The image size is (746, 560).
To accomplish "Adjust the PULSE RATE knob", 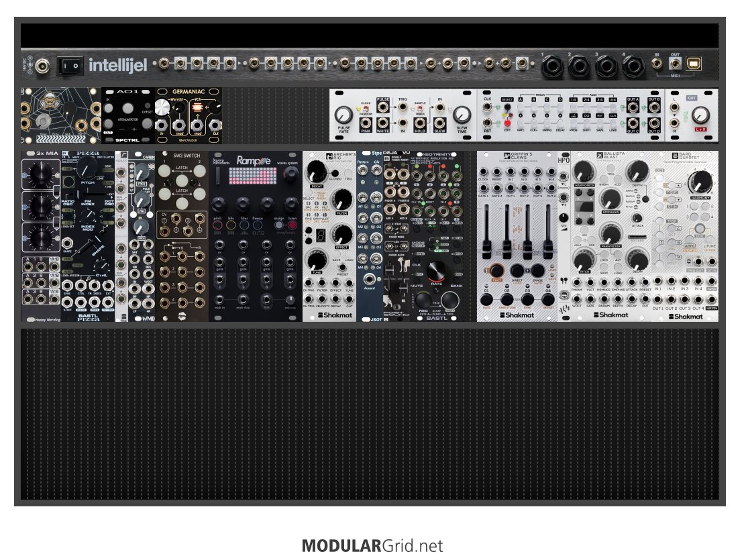I will (343, 115).
